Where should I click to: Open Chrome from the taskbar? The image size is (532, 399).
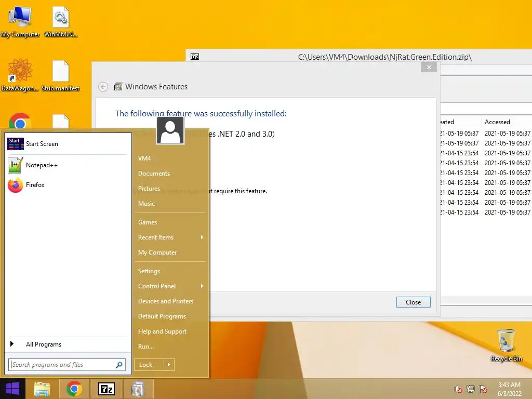pyautogui.click(x=74, y=389)
